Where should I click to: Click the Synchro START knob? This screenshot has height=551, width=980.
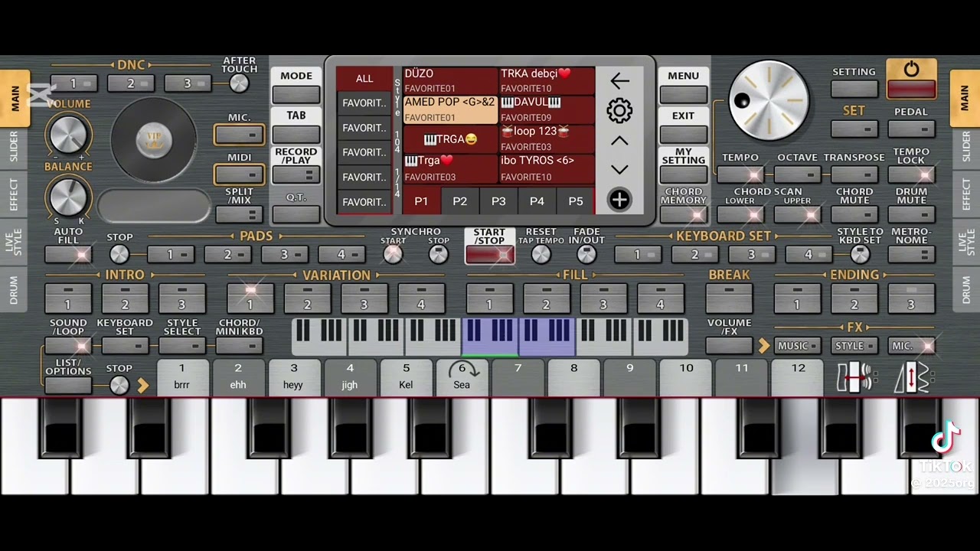coord(393,254)
